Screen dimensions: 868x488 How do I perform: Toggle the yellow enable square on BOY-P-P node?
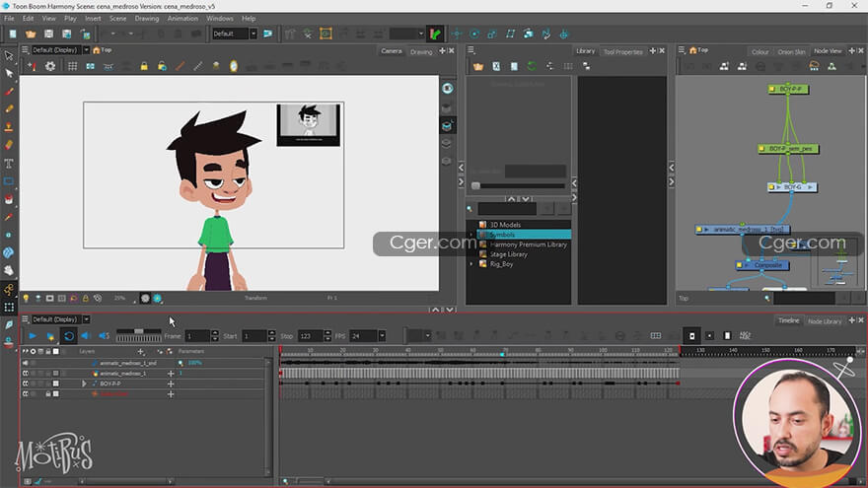(772, 89)
